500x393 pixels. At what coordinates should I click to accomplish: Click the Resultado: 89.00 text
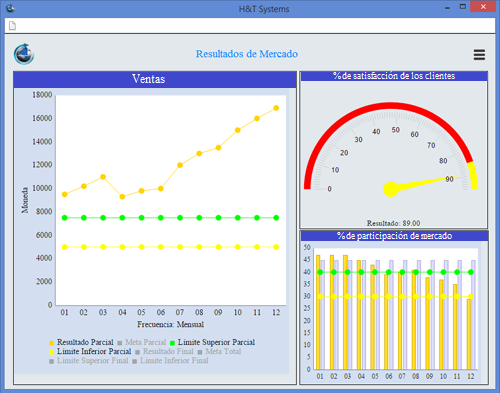click(x=393, y=223)
